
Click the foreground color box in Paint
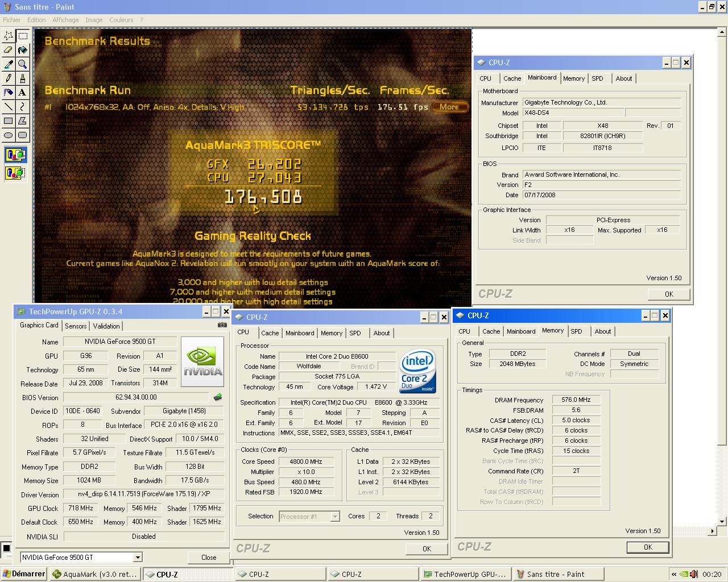click(6, 548)
